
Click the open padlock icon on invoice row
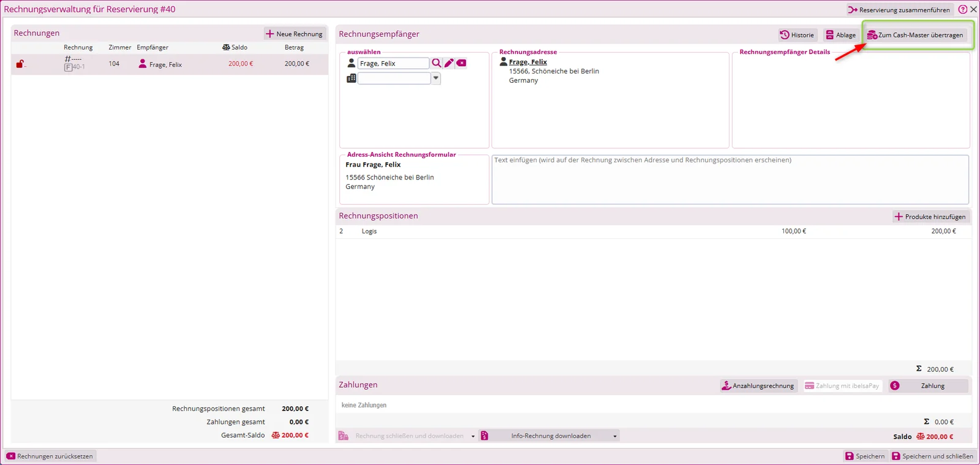coord(20,64)
